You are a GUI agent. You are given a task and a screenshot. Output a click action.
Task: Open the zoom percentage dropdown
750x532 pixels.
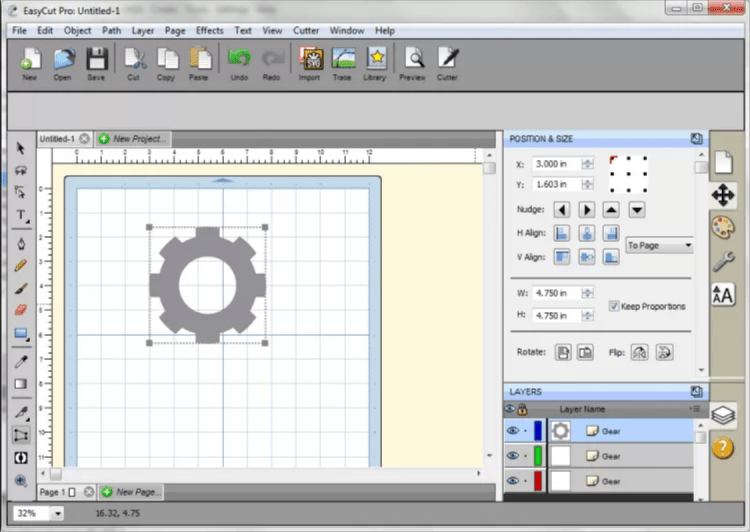point(56,513)
